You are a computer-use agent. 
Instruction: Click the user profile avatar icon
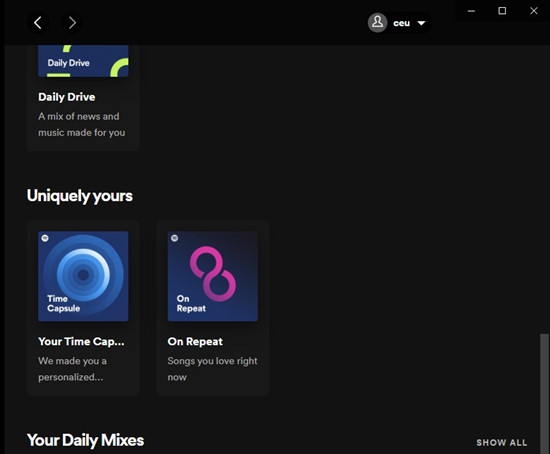[x=377, y=23]
